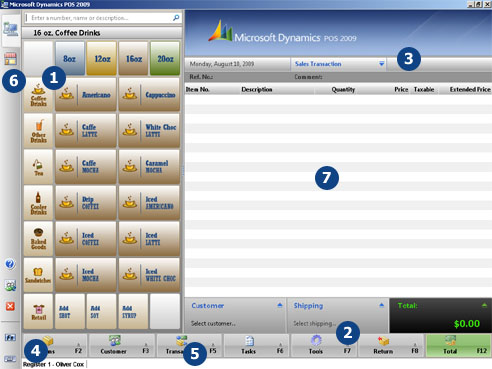The image size is (492, 369).
Task: Open the Baked Goods category
Action: pyautogui.click(x=38, y=239)
